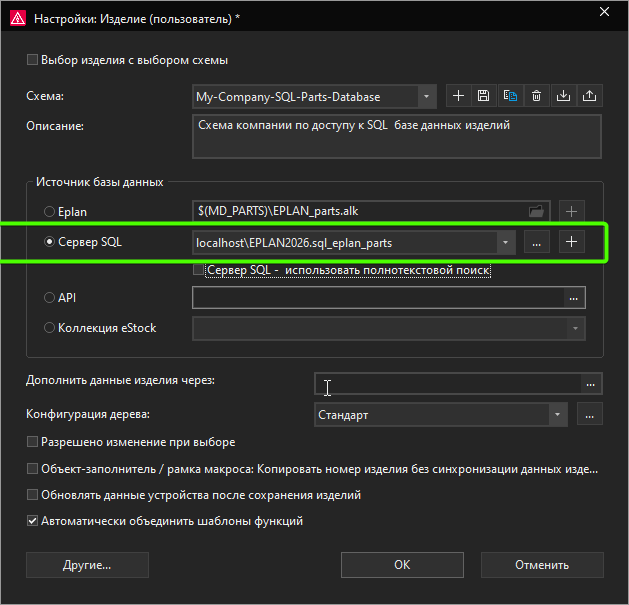The width and height of the screenshot is (629, 605).
Task: Select the 'Сервер SQL' radio button
Action: [49, 242]
